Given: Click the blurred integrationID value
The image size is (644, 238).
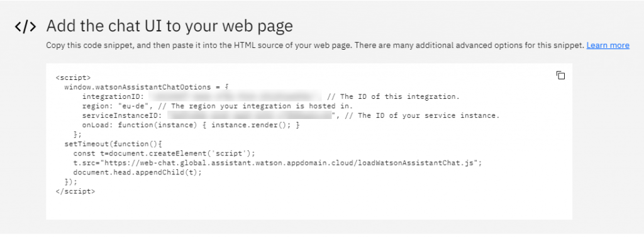Looking at the screenshot, I should coord(235,96).
